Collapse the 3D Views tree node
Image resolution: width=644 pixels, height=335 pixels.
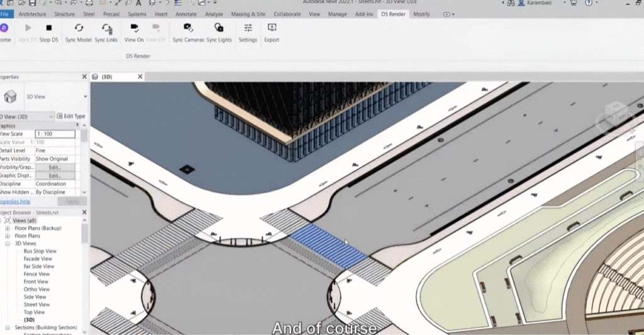[8, 243]
